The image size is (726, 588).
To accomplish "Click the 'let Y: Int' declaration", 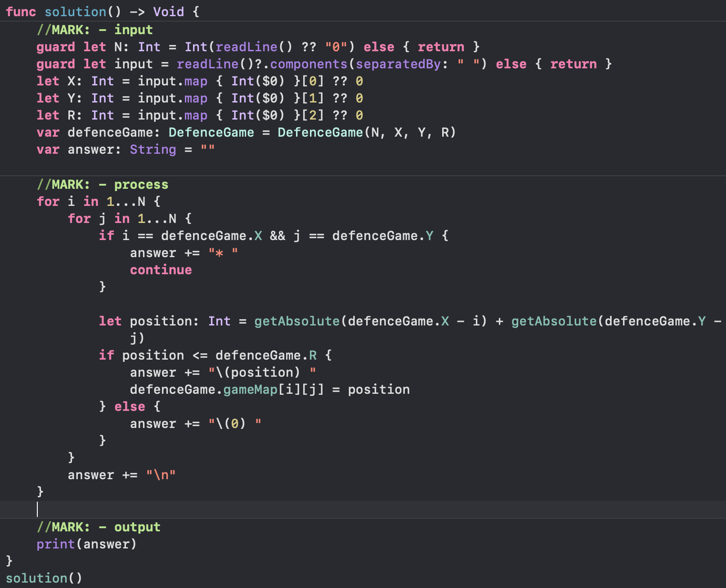I will coord(200,98).
